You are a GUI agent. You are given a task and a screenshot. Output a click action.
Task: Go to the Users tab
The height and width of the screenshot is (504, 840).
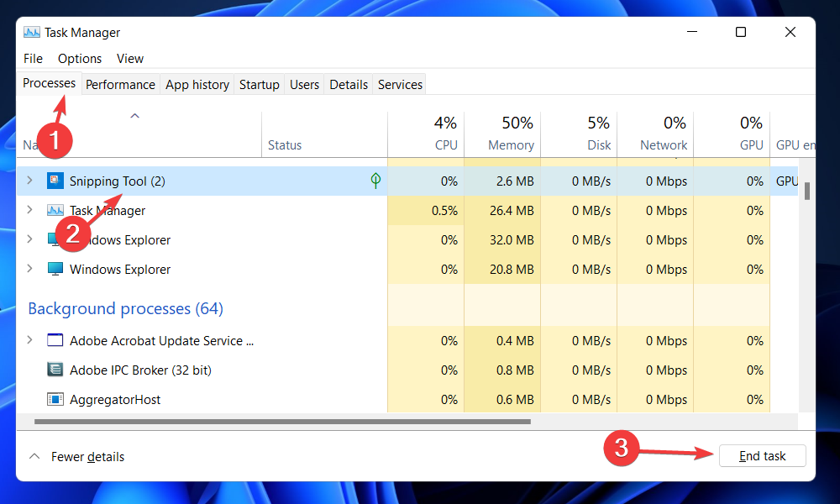(304, 85)
